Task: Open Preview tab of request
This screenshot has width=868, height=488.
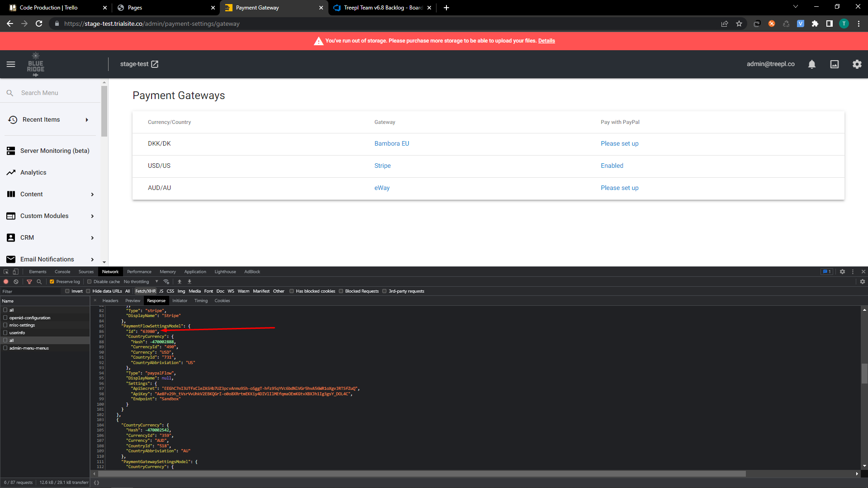Action: pyautogui.click(x=133, y=301)
